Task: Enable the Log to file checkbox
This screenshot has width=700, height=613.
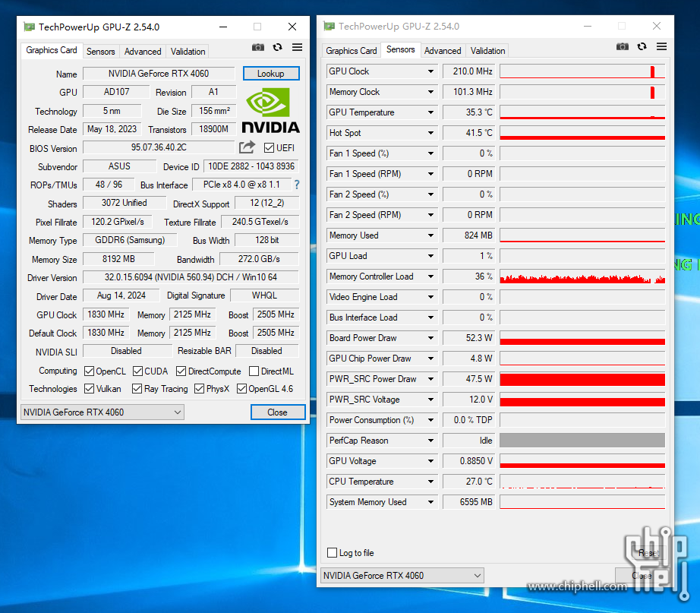Action: point(332,553)
